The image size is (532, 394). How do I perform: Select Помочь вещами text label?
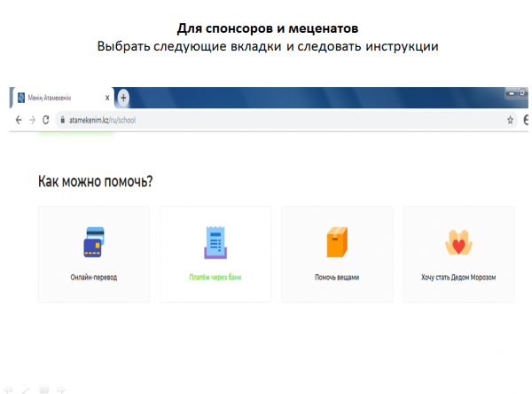336,277
